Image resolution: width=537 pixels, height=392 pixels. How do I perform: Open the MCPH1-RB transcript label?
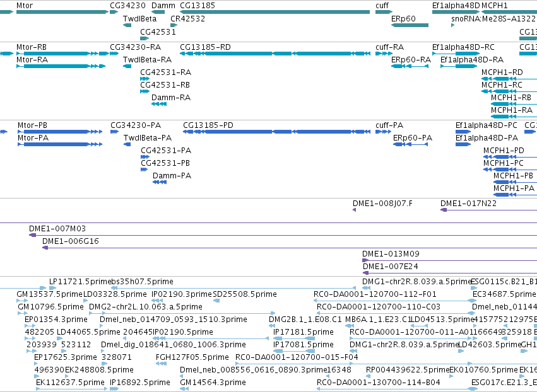[x=511, y=98]
